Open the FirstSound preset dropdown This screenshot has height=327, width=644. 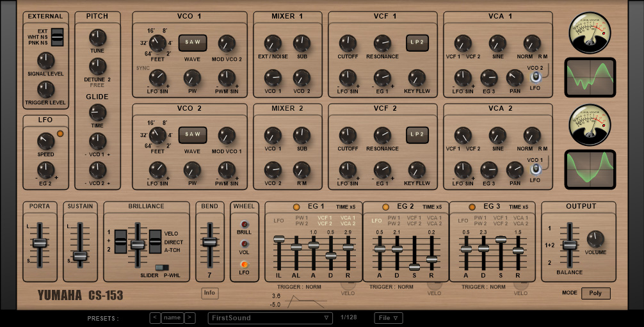point(270,318)
